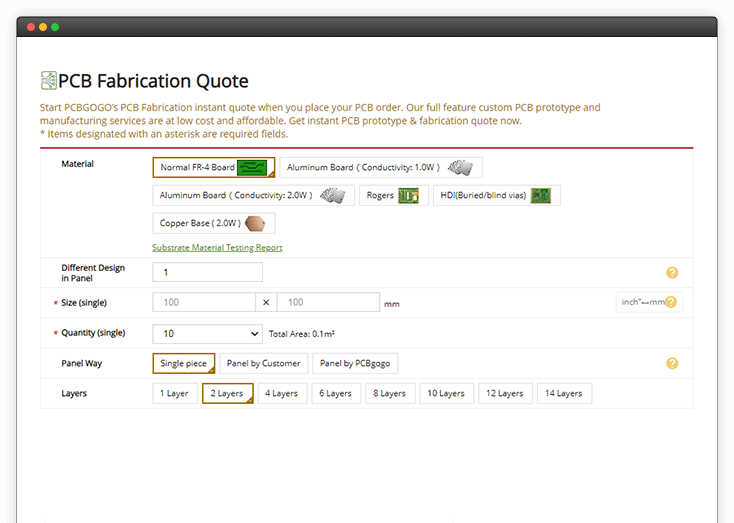Pick the Copper Base hexagon icon
734x523 pixels.
(x=255, y=223)
